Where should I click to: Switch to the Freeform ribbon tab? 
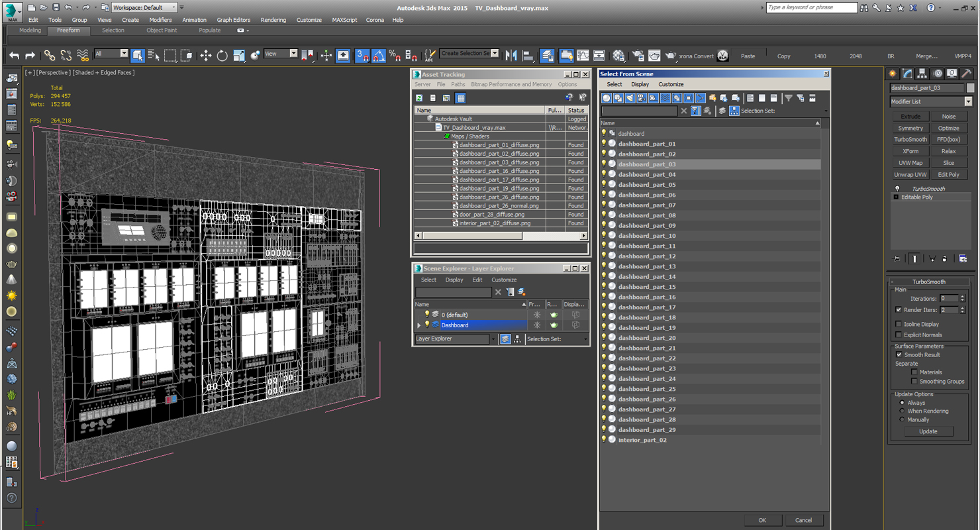click(68, 30)
